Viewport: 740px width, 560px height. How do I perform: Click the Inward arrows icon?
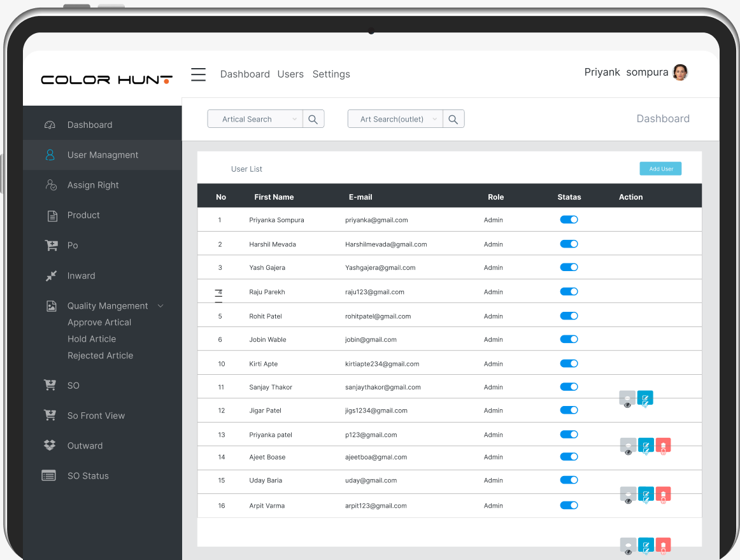coord(51,276)
